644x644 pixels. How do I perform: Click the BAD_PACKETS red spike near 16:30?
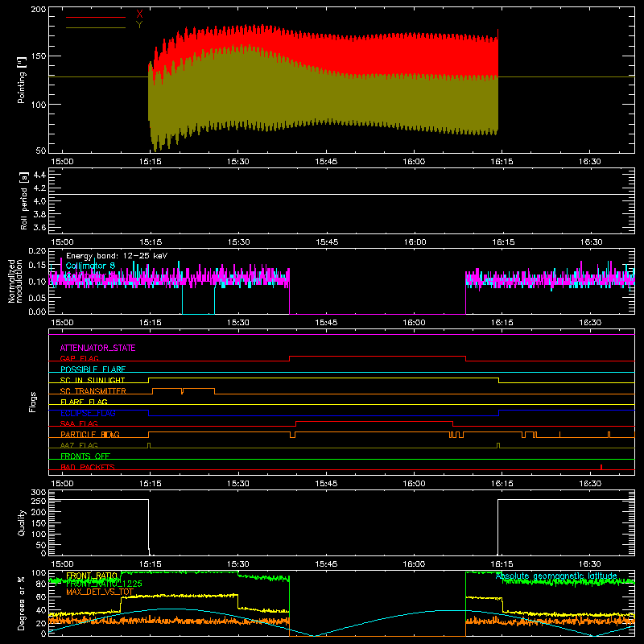tap(601, 467)
